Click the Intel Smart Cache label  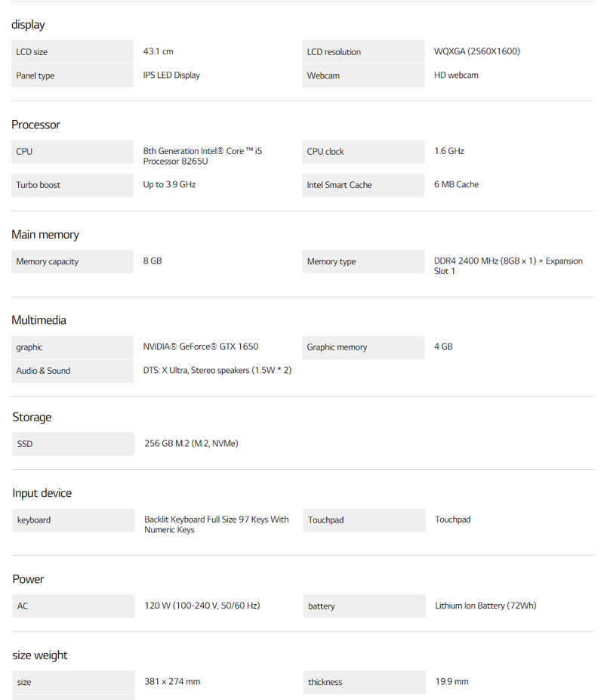click(339, 185)
